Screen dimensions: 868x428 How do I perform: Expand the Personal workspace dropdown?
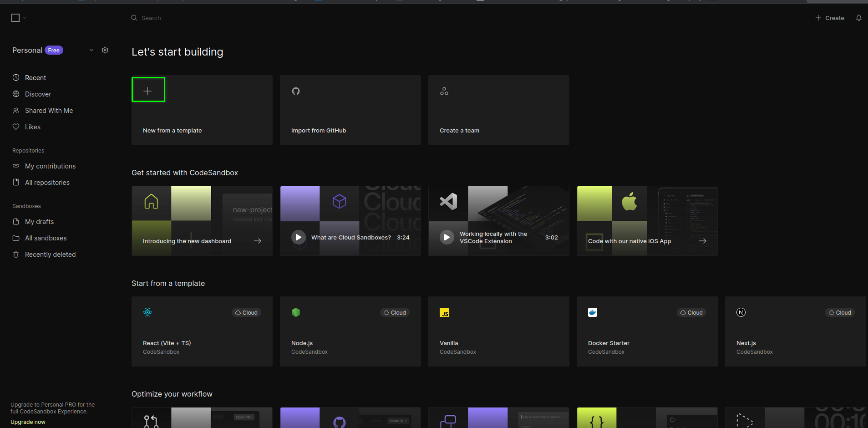coord(91,50)
